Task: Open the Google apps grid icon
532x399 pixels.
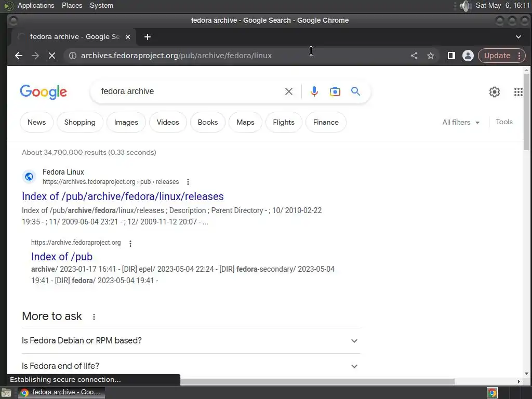Action: point(518,92)
